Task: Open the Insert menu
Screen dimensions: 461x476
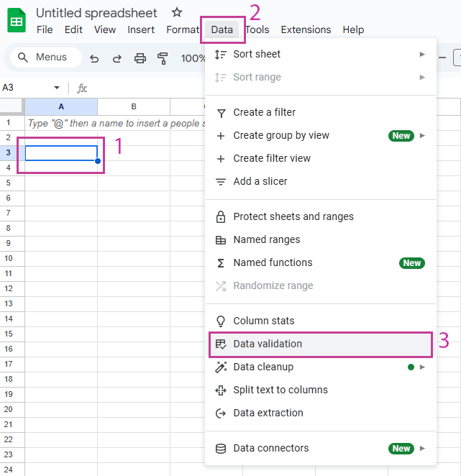Action: (141, 29)
